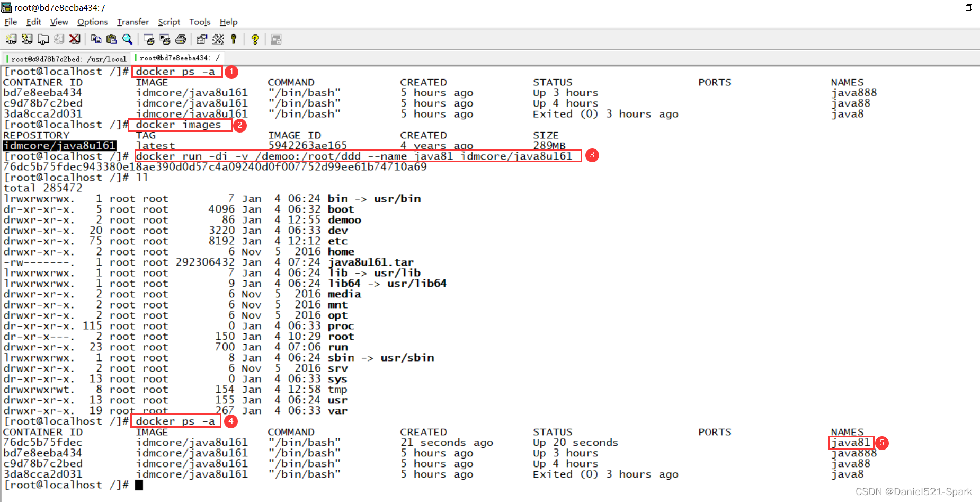Image resolution: width=980 pixels, height=502 pixels.
Task: Click the 'etc' directory name
Action: (337, 241)
